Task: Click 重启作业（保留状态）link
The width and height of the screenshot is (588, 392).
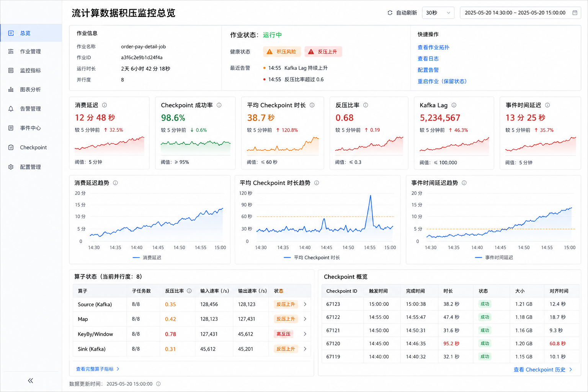Action: point(442,82)
